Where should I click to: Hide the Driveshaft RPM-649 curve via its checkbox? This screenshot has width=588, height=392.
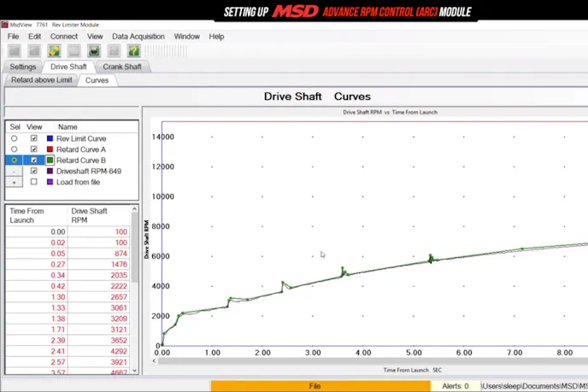33,171
